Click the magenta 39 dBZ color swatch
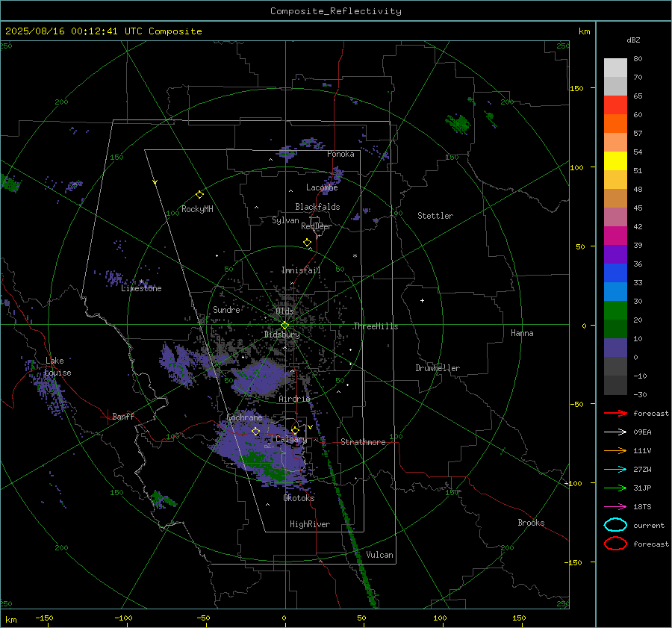Image resolution: width=672 pixels, height=628 pixels. tap(615, 235)
